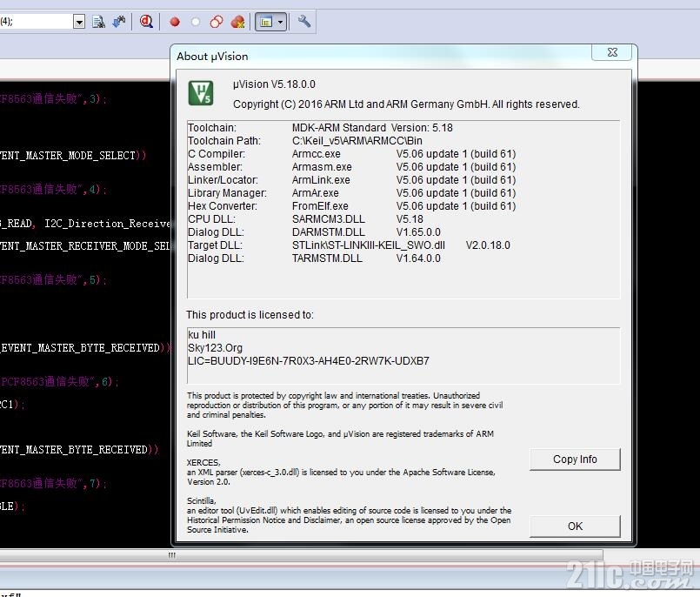Click the Enable/Disable Breakpoint icon
Screen dimensions: 700x597
(196, 22)
